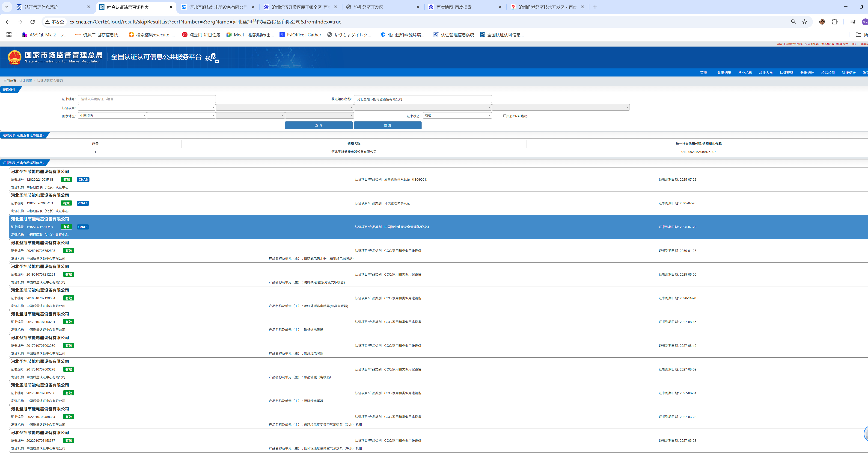
Task: Reload the current page
Action: [33, 22]
